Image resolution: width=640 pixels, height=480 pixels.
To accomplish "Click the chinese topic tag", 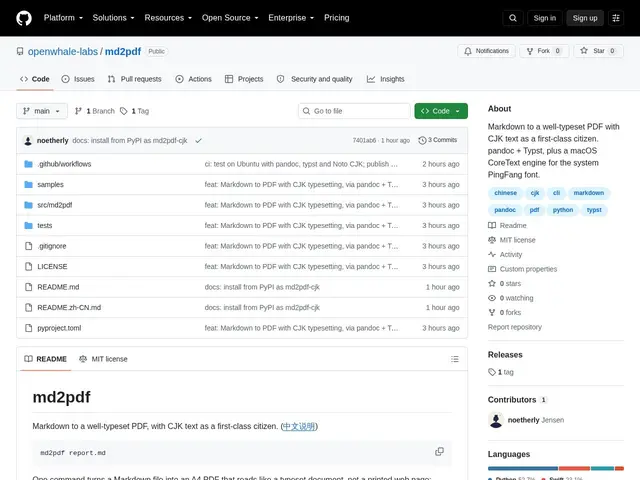I will tap(505, 193).
